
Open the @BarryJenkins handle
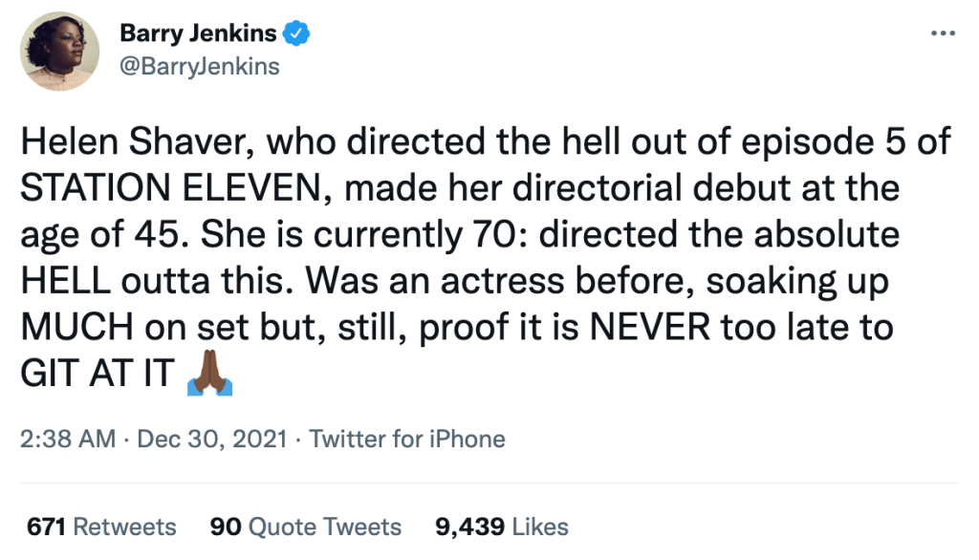click(x=201, y=66)
